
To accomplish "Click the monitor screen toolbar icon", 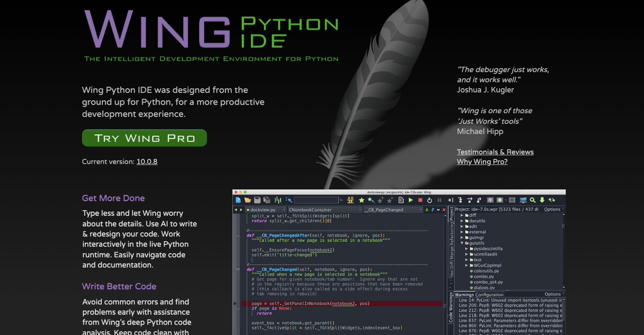I will [523, 200].
